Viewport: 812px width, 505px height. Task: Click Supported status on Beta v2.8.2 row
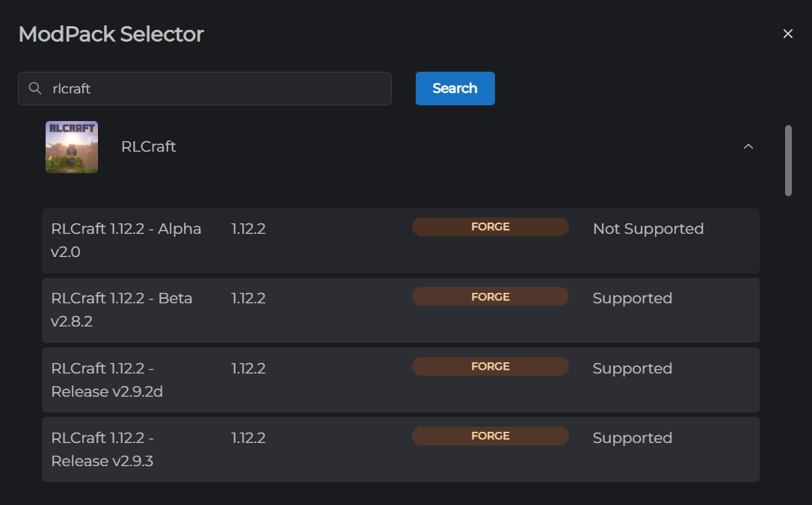tap(633, 299)
